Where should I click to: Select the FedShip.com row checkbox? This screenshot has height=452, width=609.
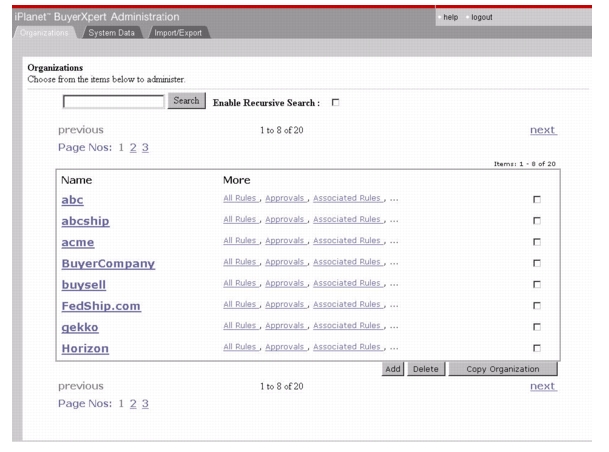[537, 306]
